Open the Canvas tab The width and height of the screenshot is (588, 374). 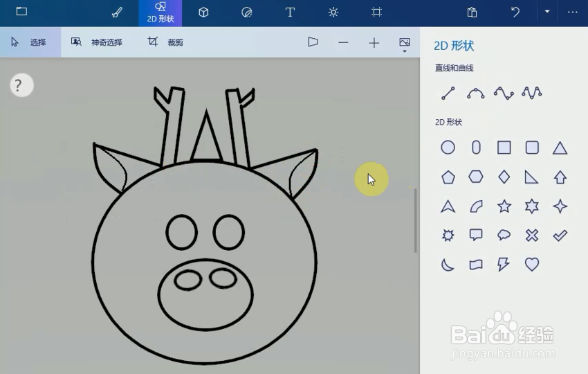click(376, 12)
